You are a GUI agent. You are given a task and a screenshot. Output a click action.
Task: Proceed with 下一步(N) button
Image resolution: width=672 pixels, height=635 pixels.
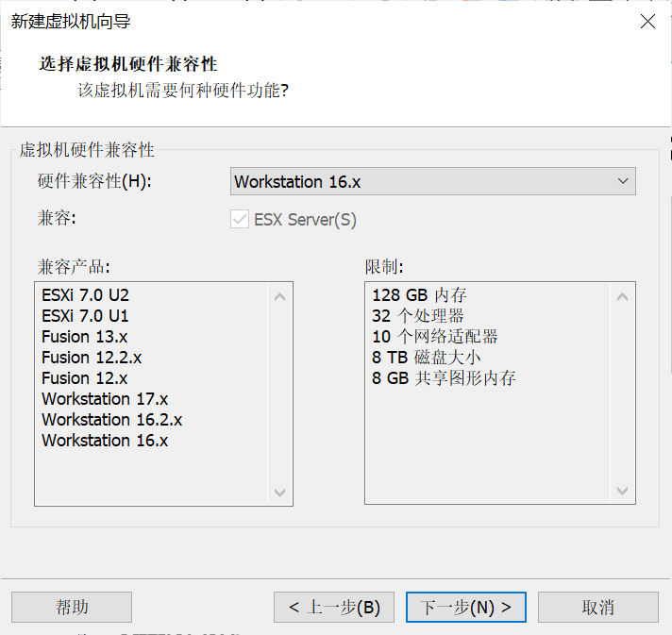tap(466, 607)
